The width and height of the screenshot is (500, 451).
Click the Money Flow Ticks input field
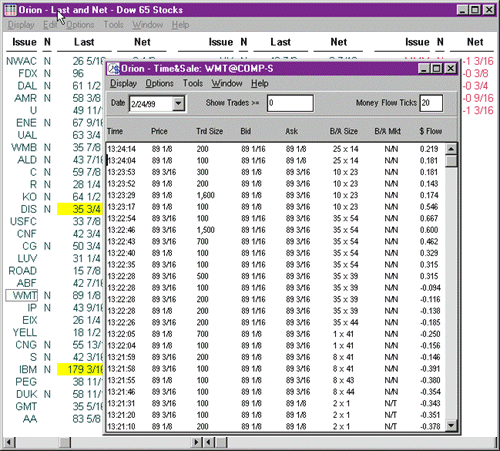(x=431, y=103)
